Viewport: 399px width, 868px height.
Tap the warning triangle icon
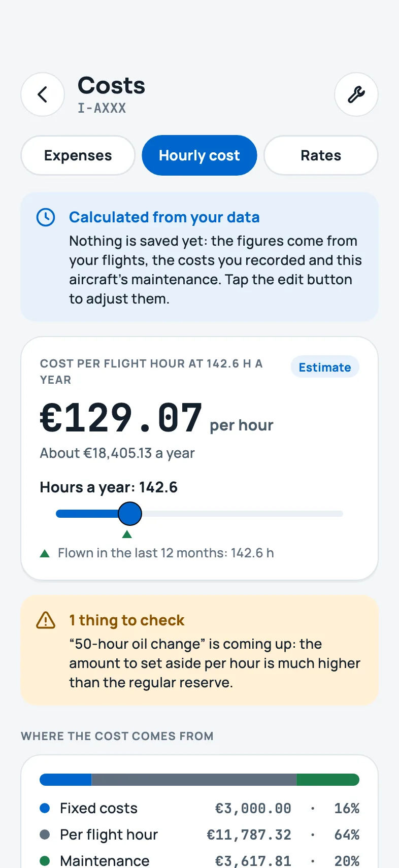pyautogui.click(x=46, y=620)
